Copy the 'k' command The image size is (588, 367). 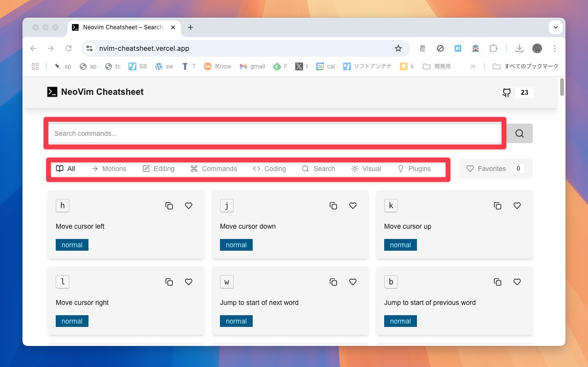[x=498, y=206]
